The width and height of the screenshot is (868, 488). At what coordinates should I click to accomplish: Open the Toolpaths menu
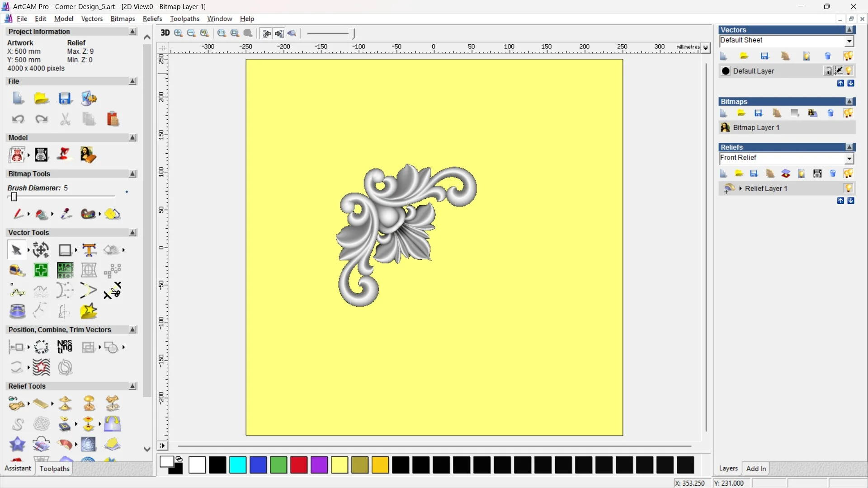[184, 19]
